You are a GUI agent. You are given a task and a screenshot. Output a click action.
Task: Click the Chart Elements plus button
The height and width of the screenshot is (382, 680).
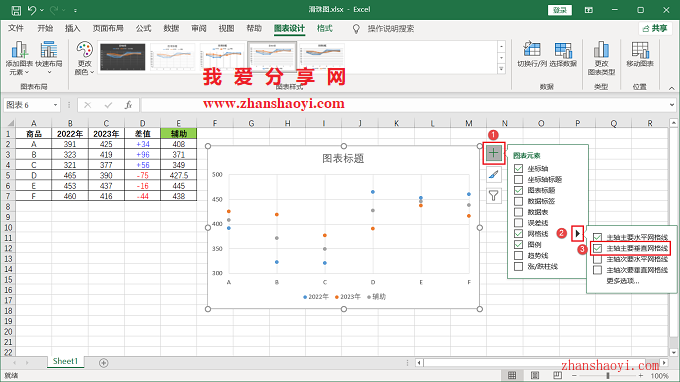494,153
